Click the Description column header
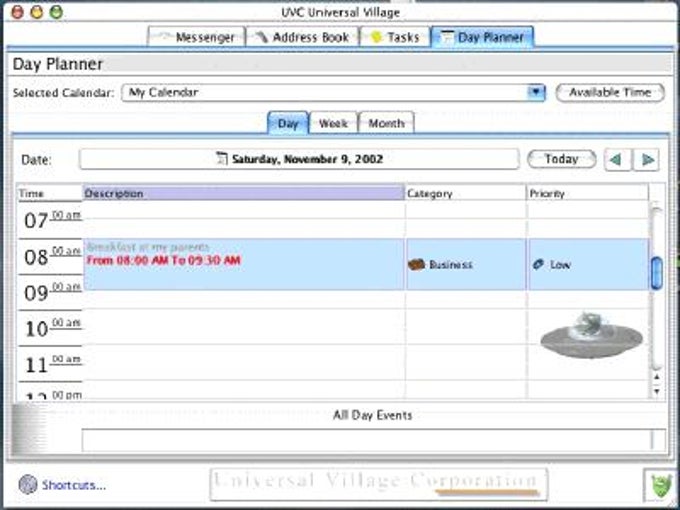680x510 pixels. pos(243,193)
